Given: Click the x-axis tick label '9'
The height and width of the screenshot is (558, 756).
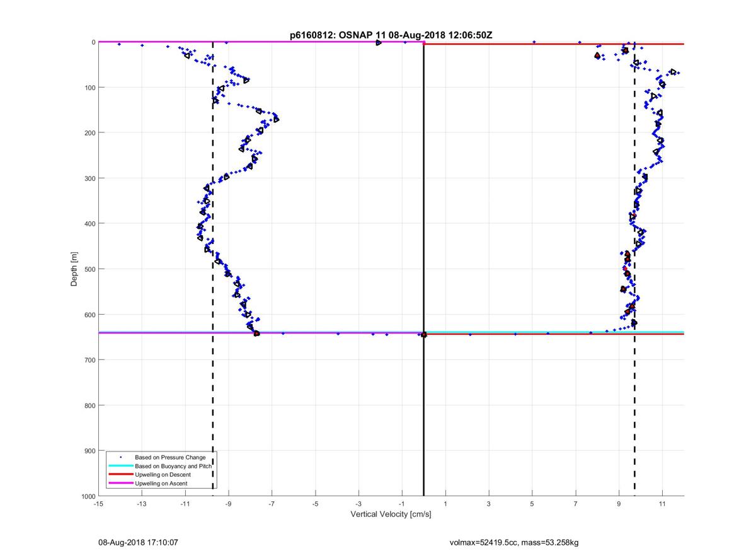Looking at the screenshot, I should [x=619, y=504].
